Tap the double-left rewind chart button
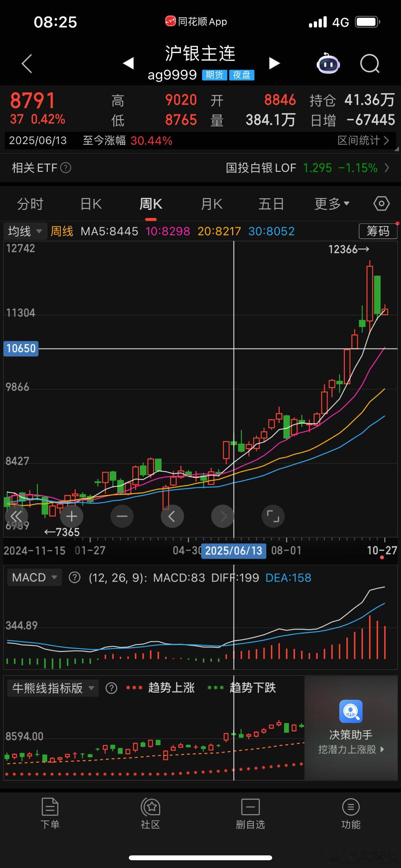 point(16,516)
